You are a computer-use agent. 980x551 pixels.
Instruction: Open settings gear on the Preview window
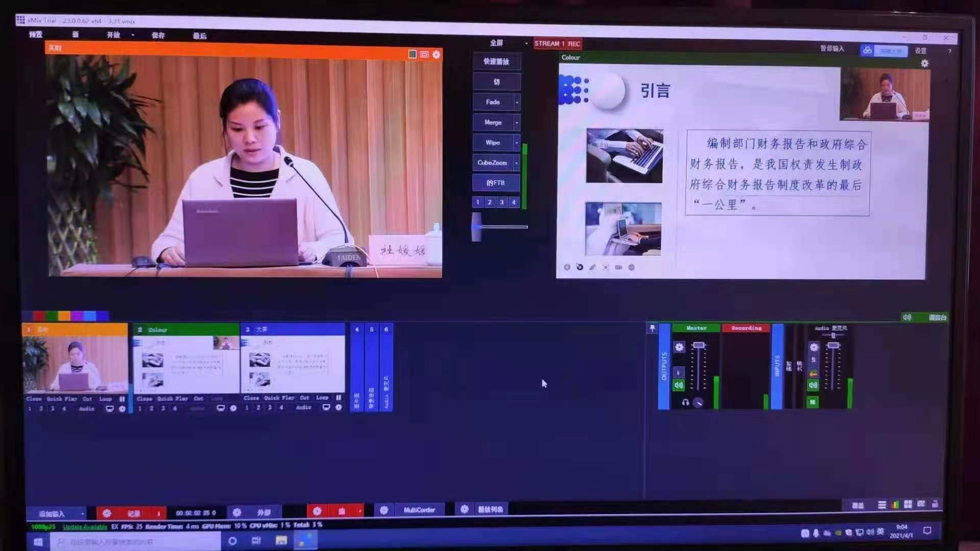pos(436,55)
